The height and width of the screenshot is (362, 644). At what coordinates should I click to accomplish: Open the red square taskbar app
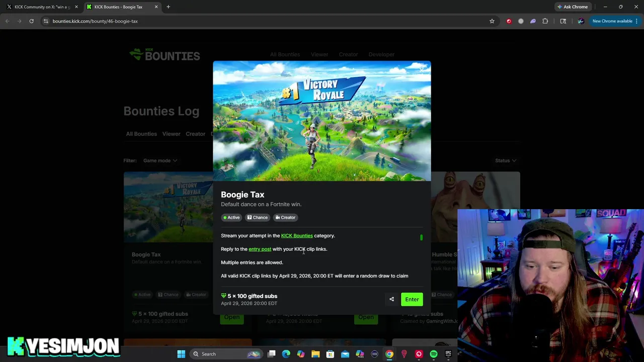pos(419,354)
